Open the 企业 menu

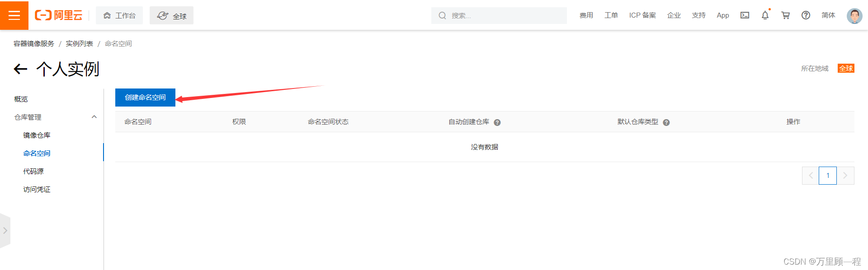[x=674, y=15]
